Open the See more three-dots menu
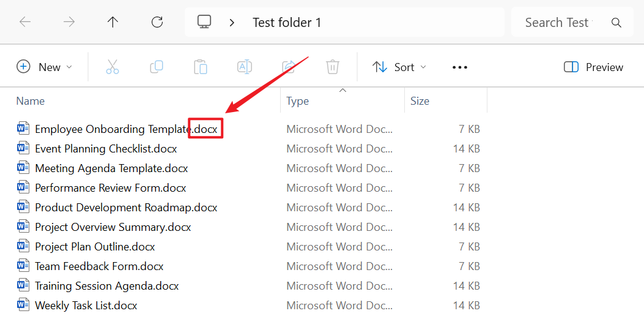 [460, 67]
